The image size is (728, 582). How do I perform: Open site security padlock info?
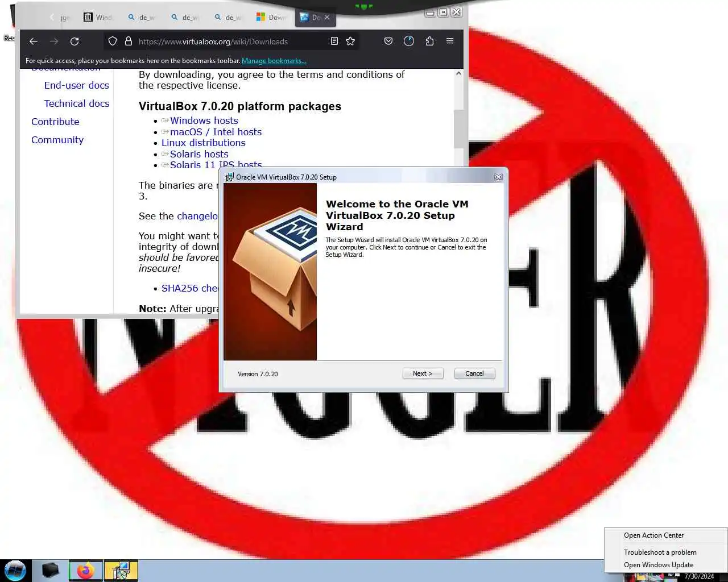click(129, 41)
